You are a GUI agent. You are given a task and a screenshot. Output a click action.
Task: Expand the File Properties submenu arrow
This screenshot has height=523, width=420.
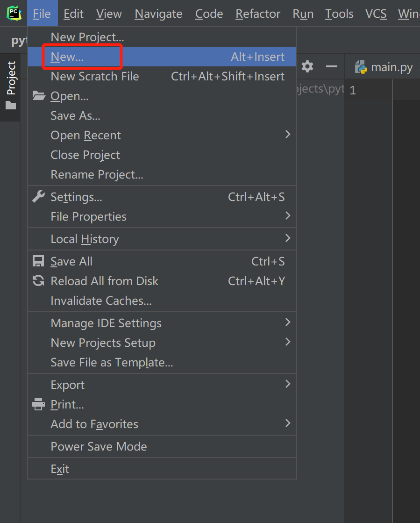[288, 216]
